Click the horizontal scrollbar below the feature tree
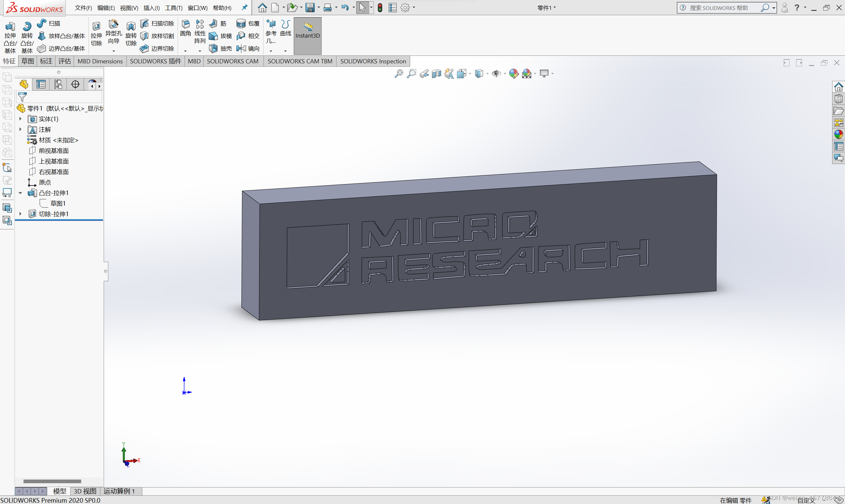Viewport: 845px width, 504px height. pos(52,481)
